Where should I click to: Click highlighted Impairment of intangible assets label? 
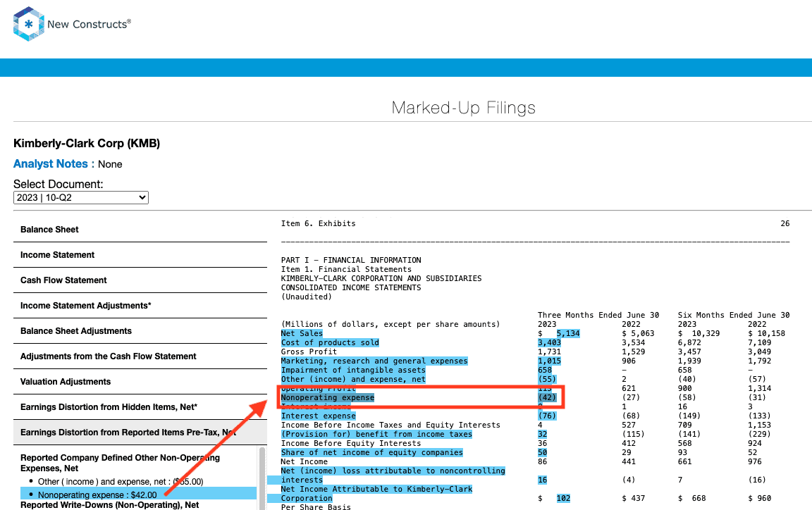coord(353,371)
